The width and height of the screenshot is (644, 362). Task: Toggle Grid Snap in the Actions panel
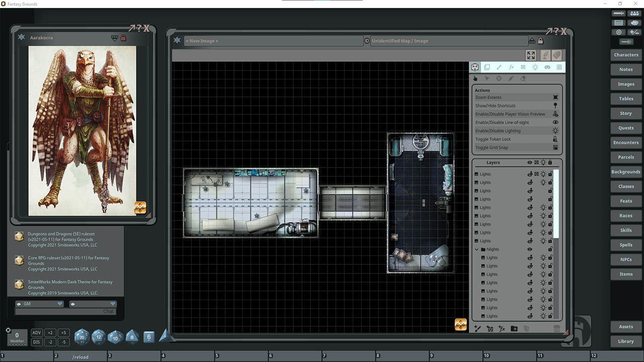point(516,147)
